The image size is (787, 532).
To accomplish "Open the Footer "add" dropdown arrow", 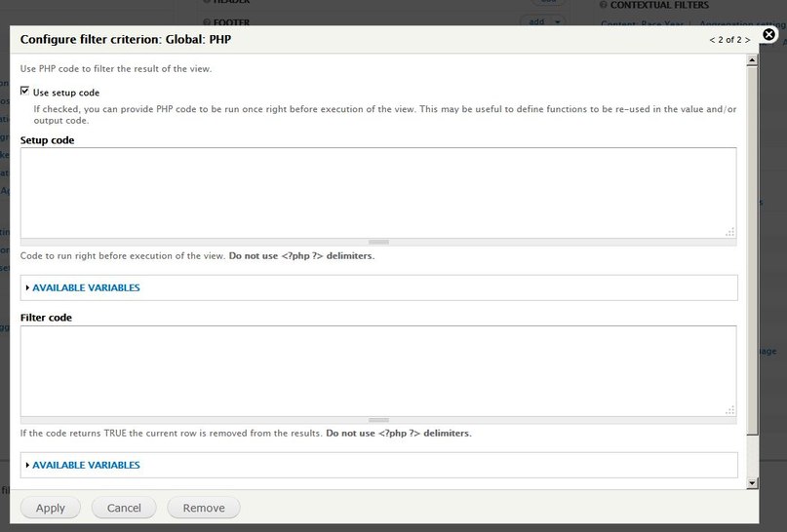I will (x=557, y=21).
